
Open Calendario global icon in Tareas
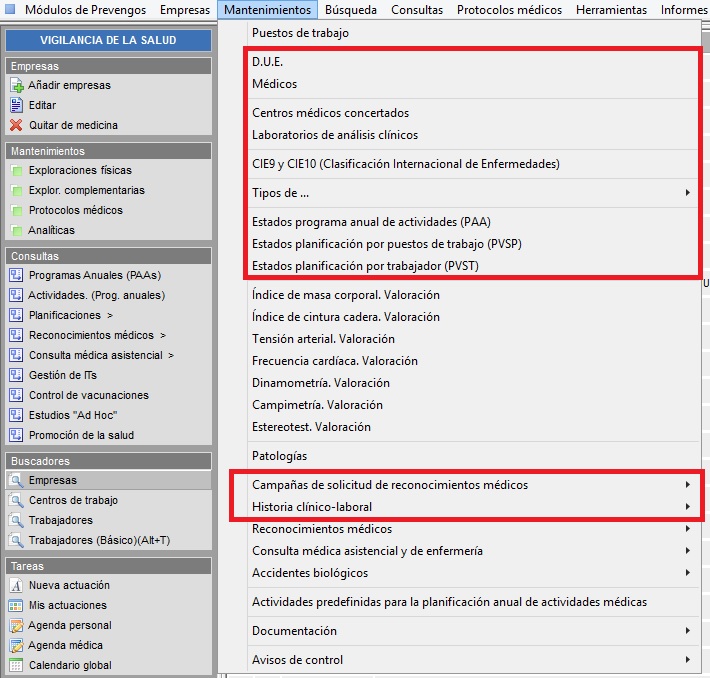pos(16,666)
